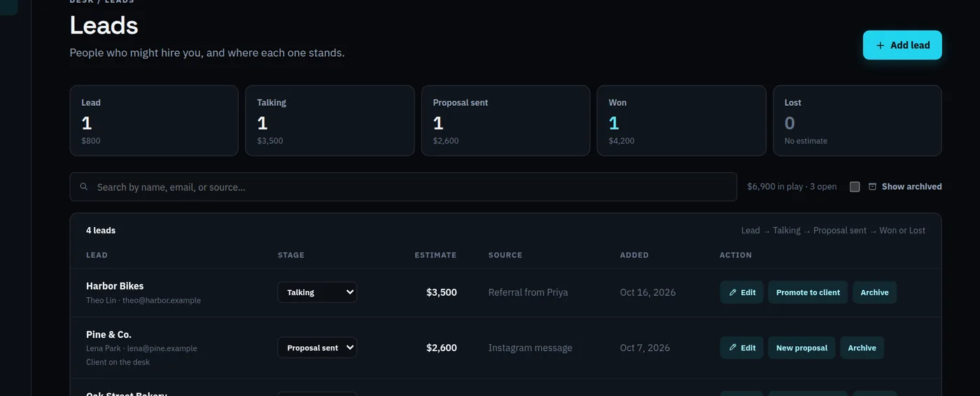Select the Proposal sent summary card

(x=505, y=121)
